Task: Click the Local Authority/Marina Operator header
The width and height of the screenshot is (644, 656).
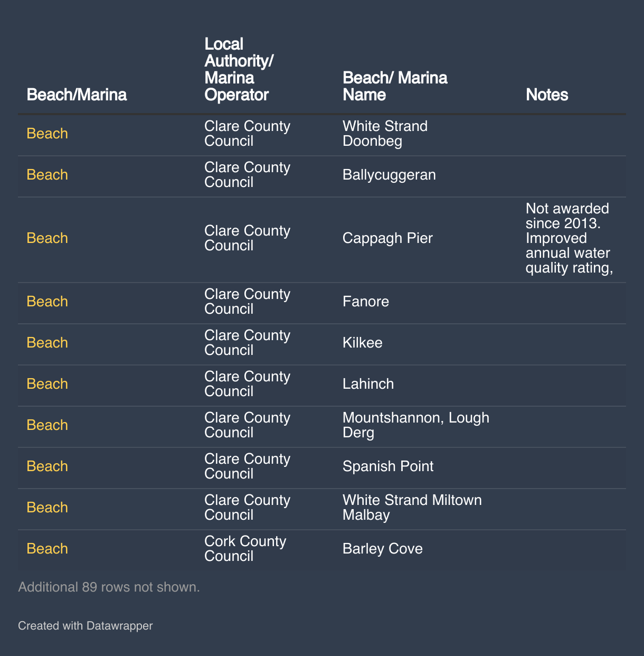Action: (x=239, y=69)
